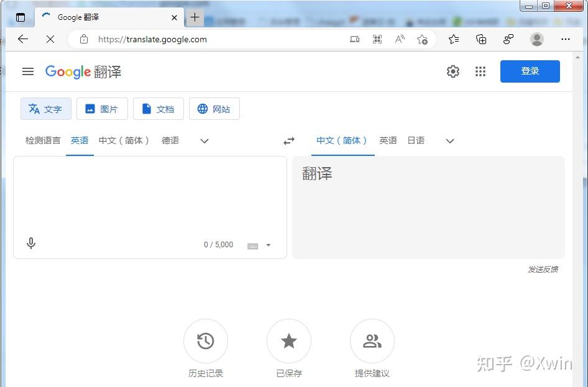
Task: Click the scrollbar up arrow
Action: pos(577,57)
